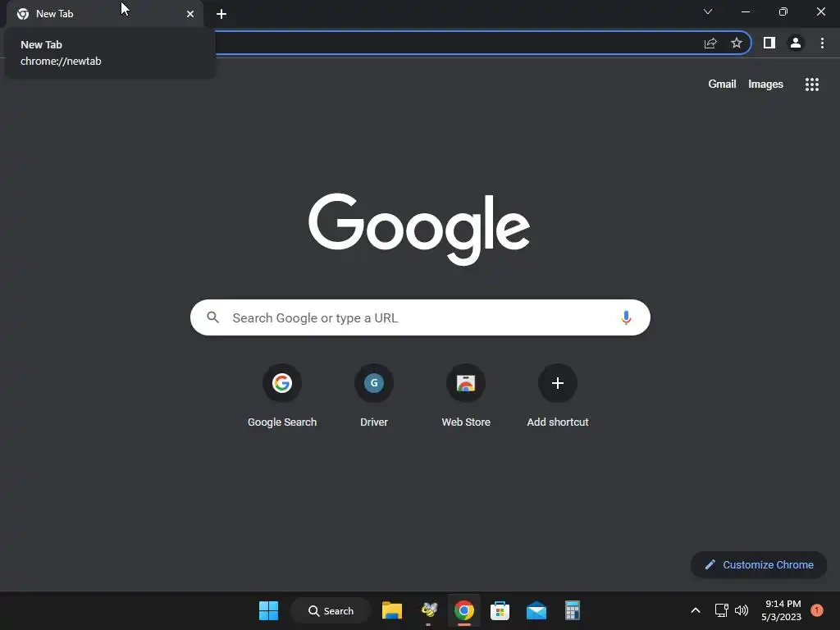The height and width of the screenshot is (630, 840).
Task: Open the clock showing 9:14 PM
Action: [782, 610]
